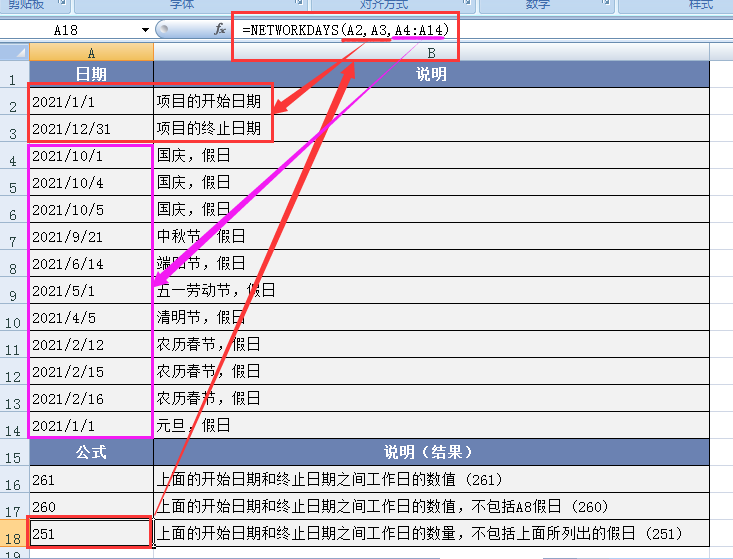Select description cell mentioning A8假日 （260）
733x559 pixels.
point(431,507)
